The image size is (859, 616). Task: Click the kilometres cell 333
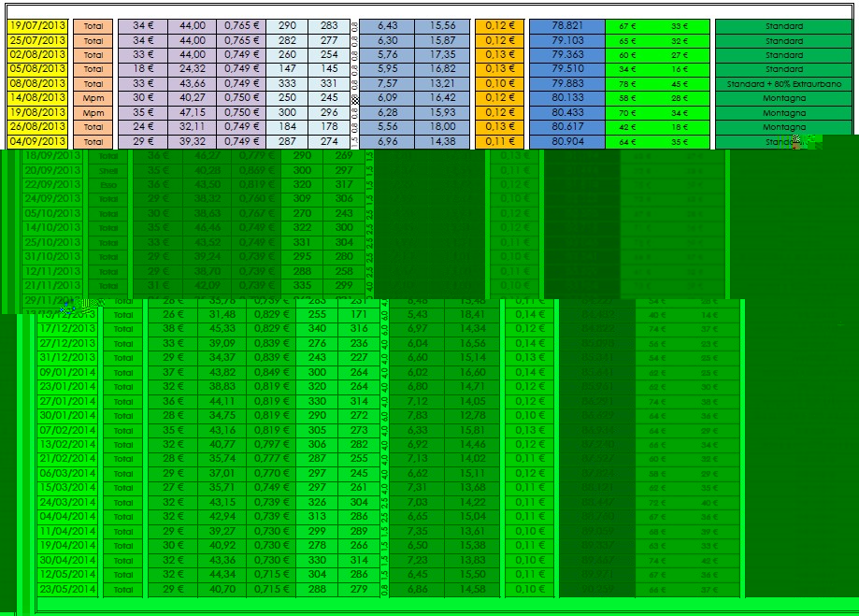(287, 84)
